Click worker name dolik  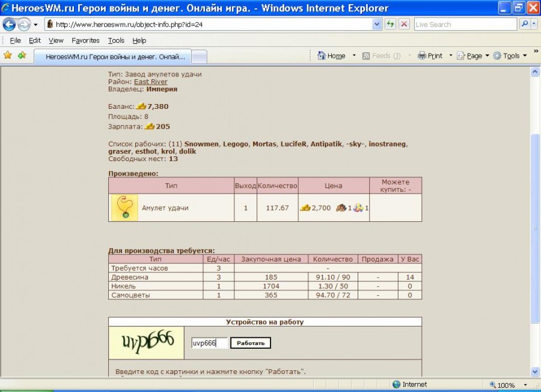(188, 152)
